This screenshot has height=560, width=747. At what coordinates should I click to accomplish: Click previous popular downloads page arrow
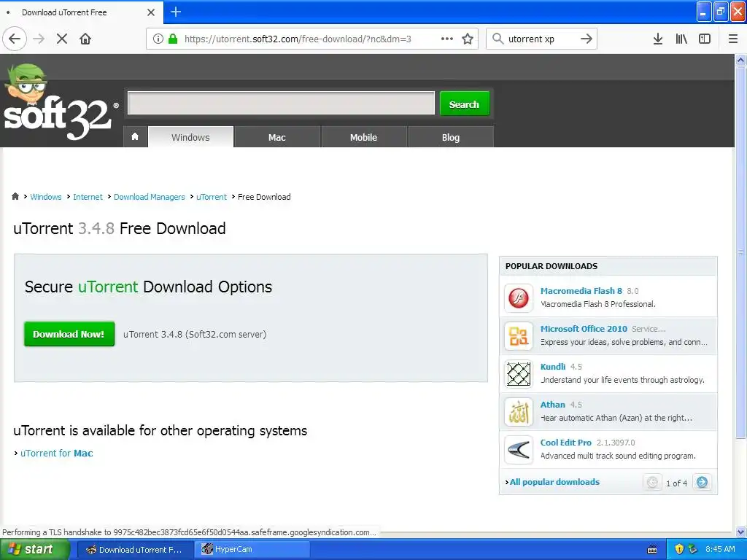(x=653, y=483)
